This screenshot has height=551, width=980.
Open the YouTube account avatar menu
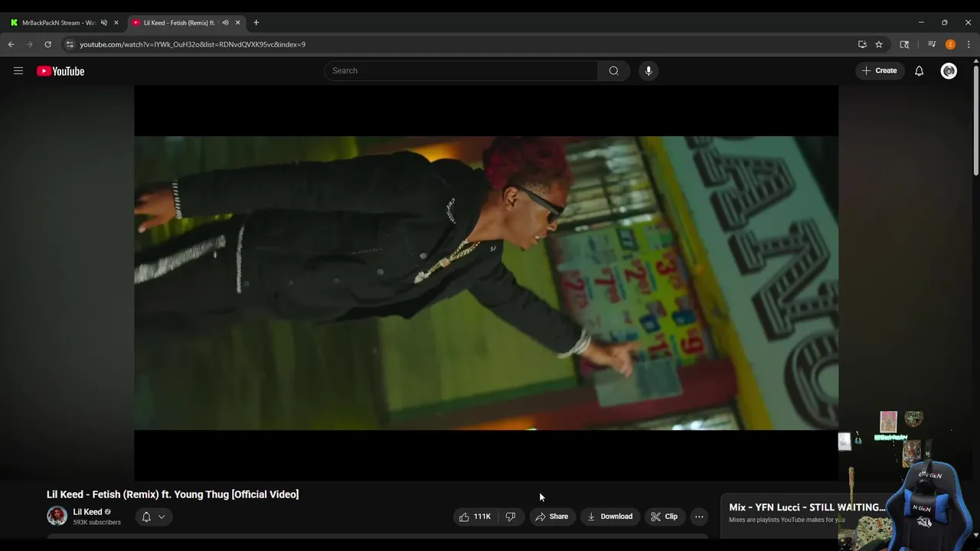pos(949,70)
